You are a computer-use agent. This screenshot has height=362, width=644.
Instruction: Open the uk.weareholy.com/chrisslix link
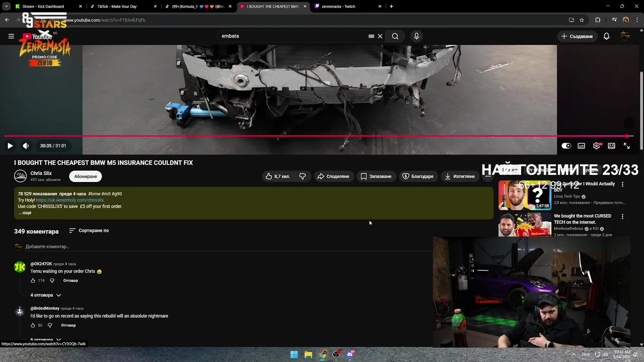tap(70, 200)
